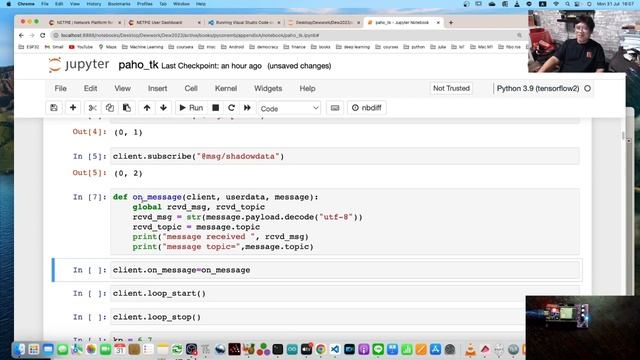640x360 pixels.
Task: Click the browser back arrow
Action: tap(21, 36)
